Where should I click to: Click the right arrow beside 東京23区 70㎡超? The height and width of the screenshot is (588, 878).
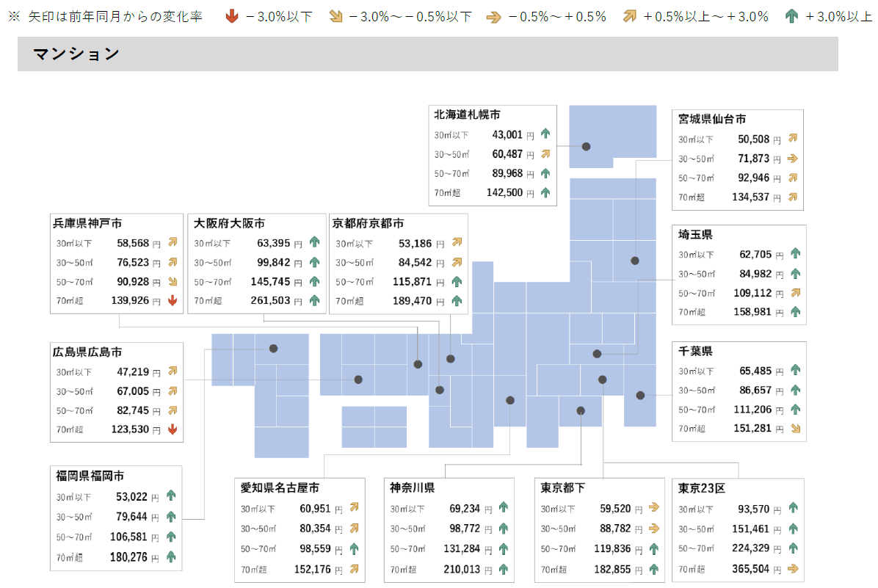click(793, 568)
